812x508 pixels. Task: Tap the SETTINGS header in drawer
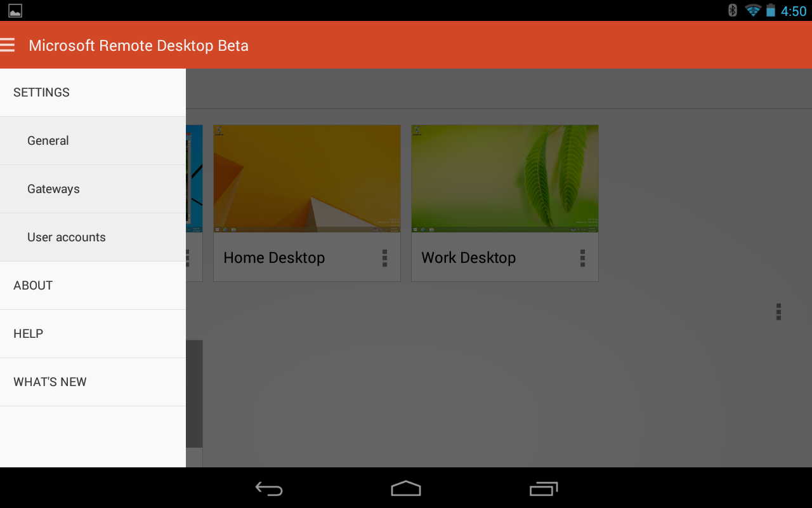pos(93,93)
